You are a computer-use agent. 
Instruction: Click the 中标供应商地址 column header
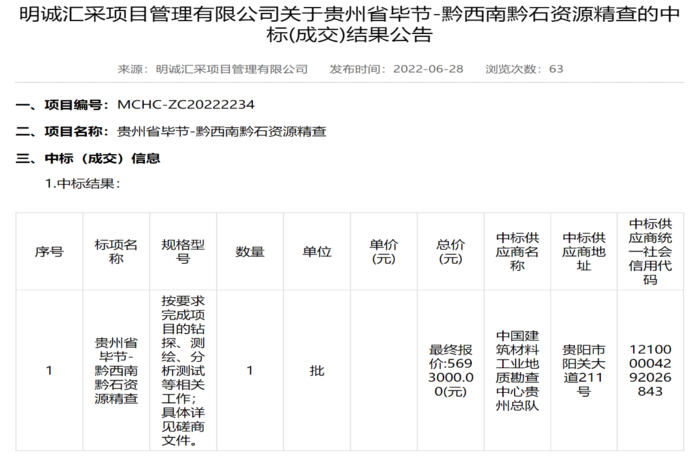(x=584, y=252)
